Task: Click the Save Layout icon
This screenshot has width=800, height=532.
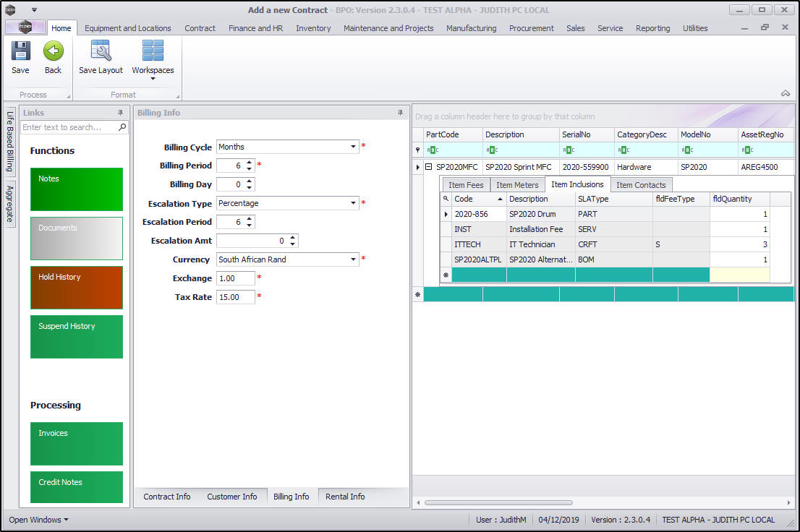Action: click(x=101, y=52)
